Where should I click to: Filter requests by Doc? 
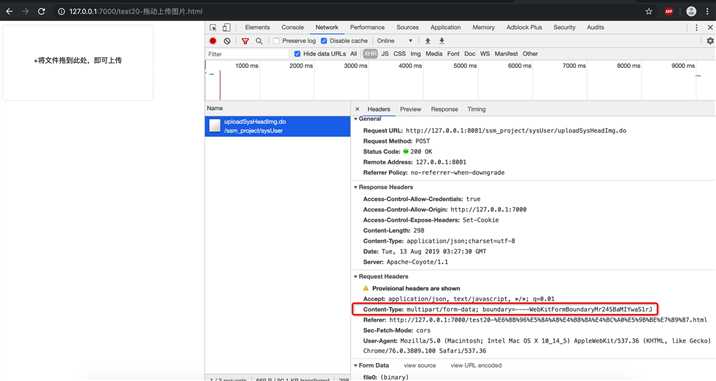469,54
